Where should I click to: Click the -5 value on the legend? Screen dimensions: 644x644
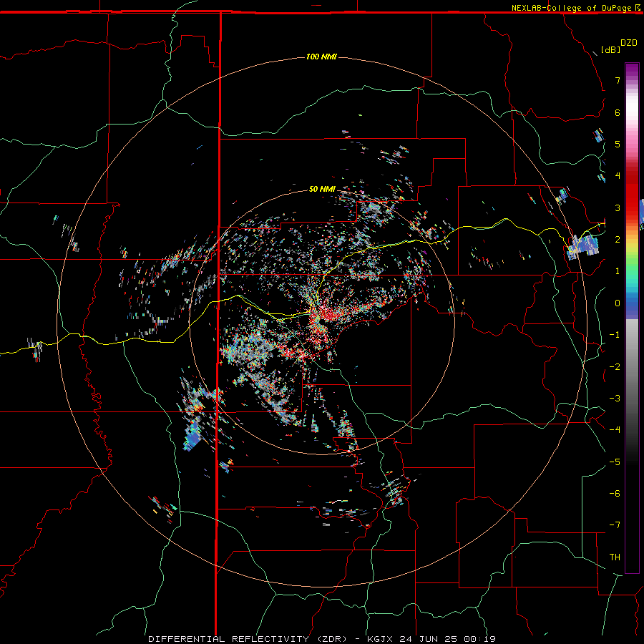(615, 462)
